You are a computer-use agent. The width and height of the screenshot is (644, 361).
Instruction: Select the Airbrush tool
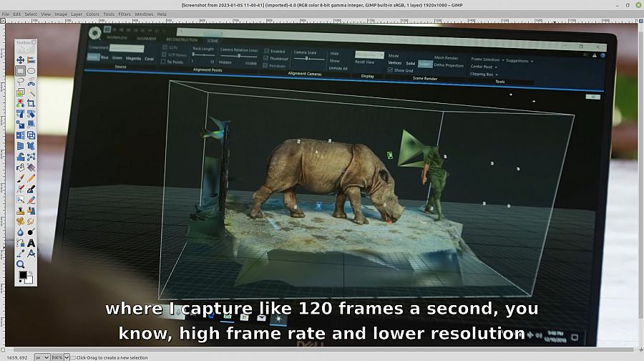20,188
